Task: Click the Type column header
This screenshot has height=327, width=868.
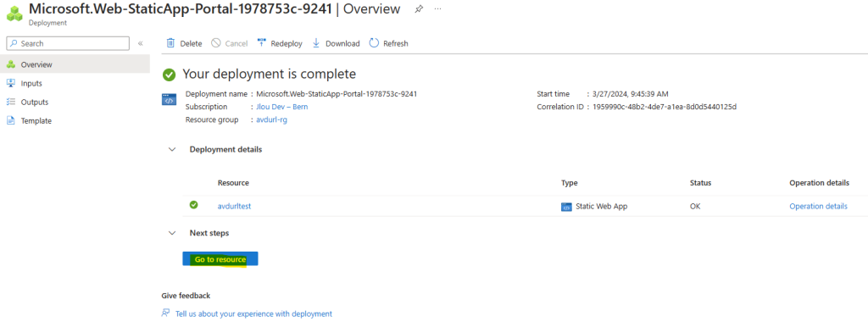Action: (x=569, y=183)
